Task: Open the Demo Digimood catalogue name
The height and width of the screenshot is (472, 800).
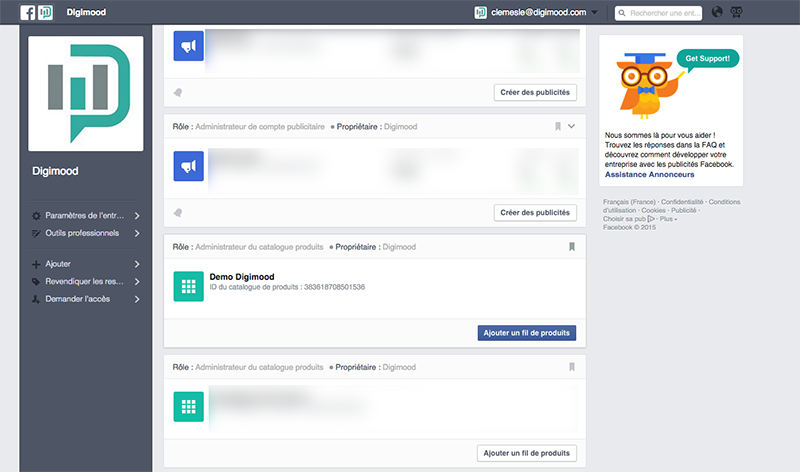Action: coord(242,277)
